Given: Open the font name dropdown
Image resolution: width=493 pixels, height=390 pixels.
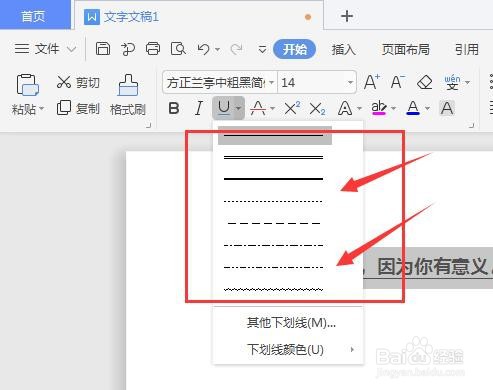Looking at the screenshot, I should 271,82.
